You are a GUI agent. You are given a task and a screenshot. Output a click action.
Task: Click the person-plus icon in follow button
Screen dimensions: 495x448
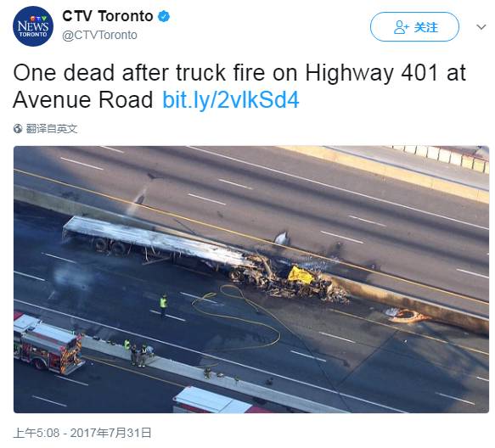[x=401, y=27]
